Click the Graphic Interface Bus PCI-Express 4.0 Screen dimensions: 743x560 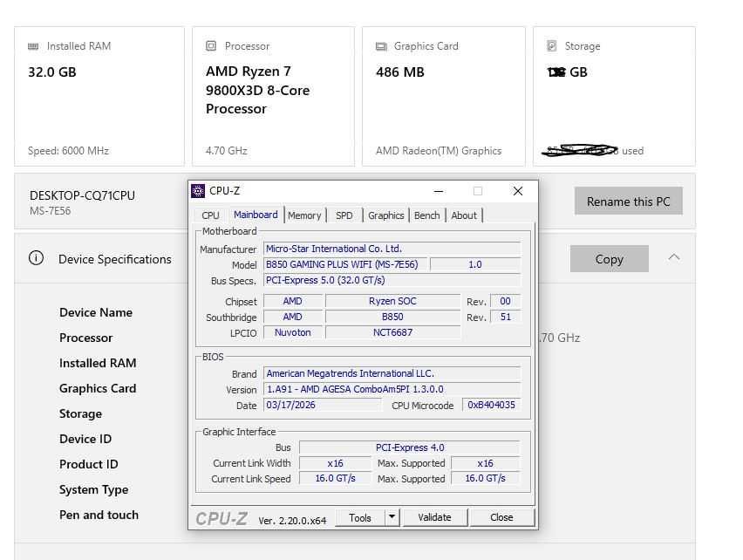point(410,447)
